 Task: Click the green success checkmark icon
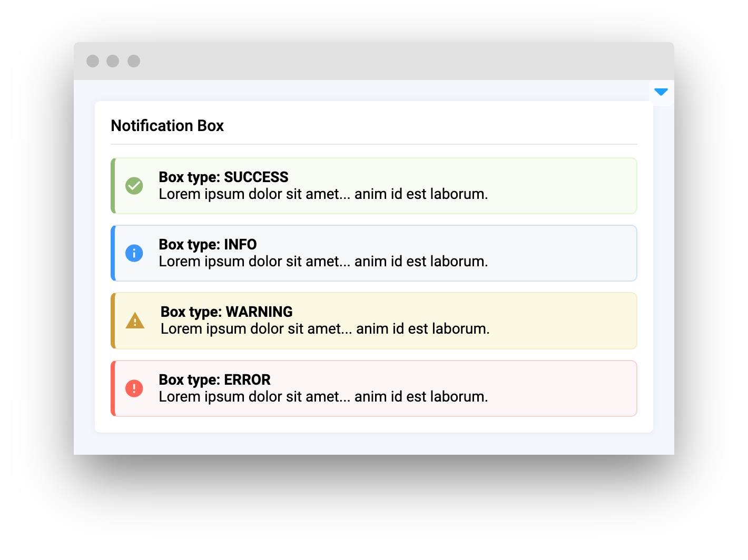tap(134, 186)
